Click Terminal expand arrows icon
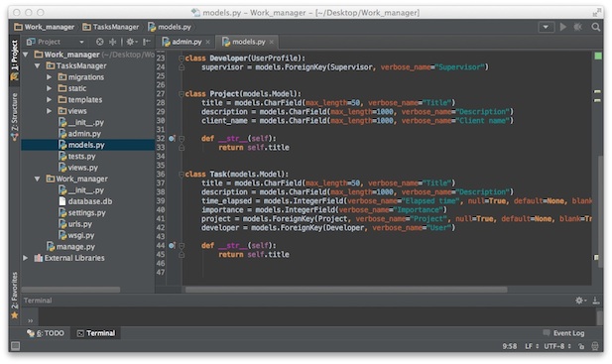 [30, 320]
